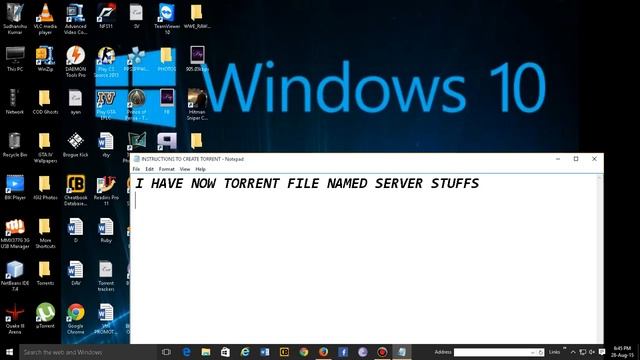The image size is (640, 360).
Task: Open the View menu in Notepad
Action: [185, 169]
